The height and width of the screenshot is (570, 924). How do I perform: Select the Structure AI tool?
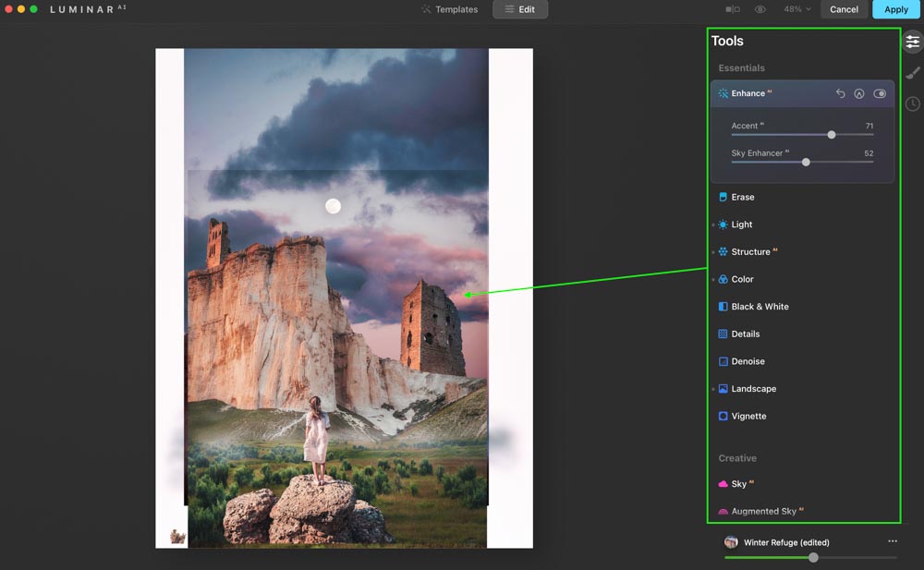(x=750, y=251)
